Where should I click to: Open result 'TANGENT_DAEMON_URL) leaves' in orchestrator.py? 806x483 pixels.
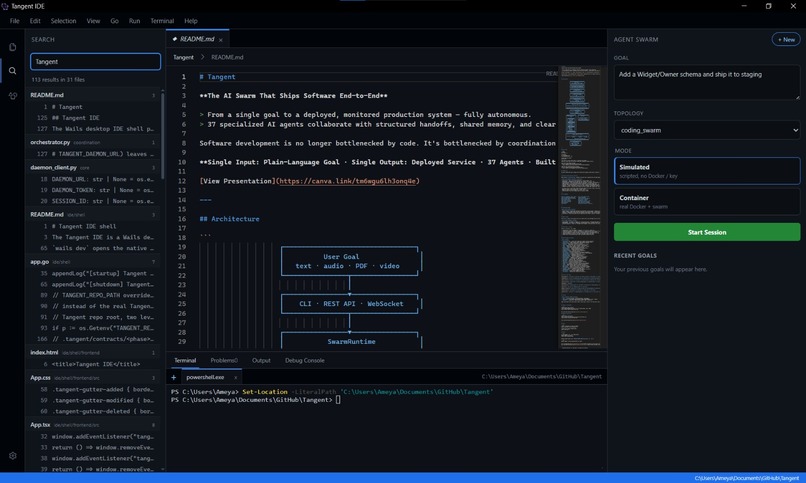coord(93,154)
